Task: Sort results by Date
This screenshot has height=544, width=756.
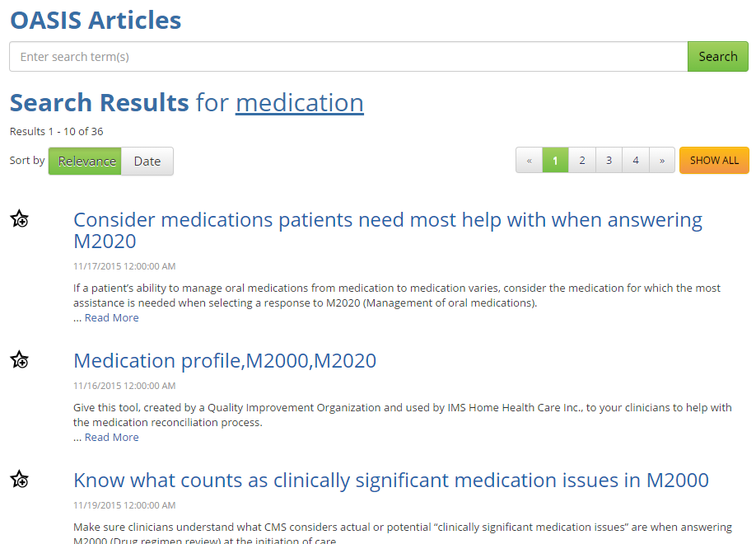Action: [x=147, y=162]
